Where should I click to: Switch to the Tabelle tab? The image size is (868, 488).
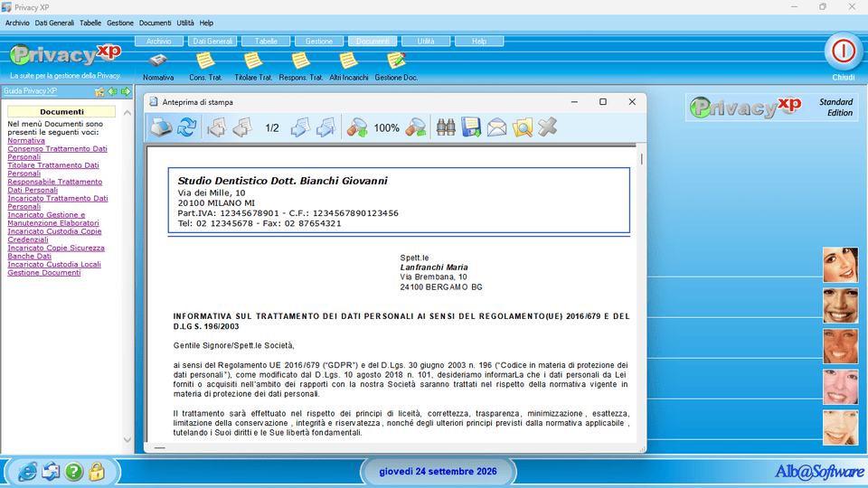pos(266,41)
